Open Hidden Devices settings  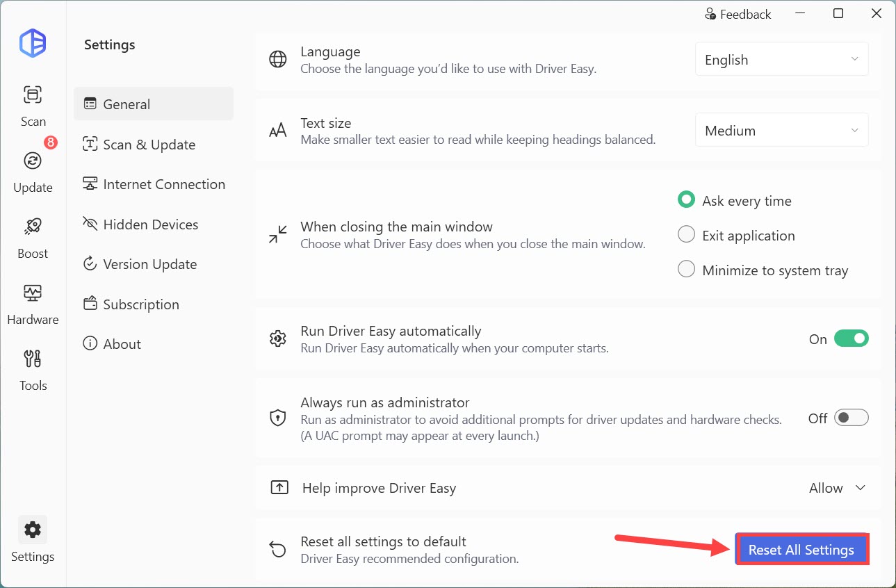[154, 224]
